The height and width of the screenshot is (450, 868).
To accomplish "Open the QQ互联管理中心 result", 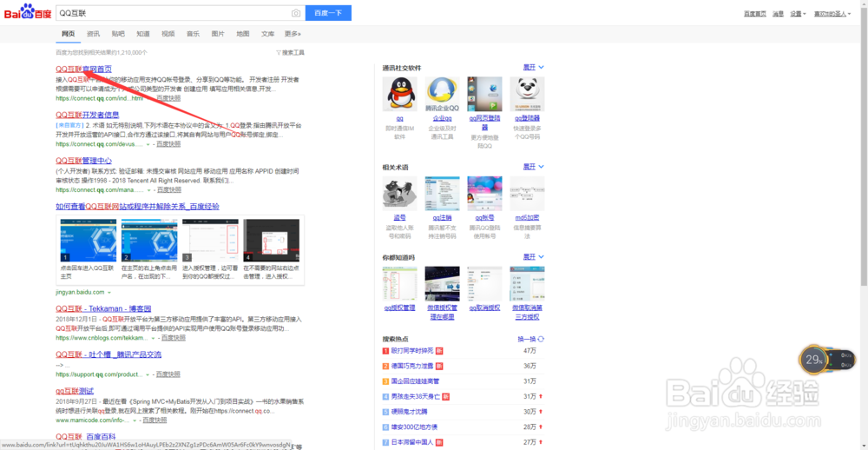I will pyautogui.click(x=83, y=161).
